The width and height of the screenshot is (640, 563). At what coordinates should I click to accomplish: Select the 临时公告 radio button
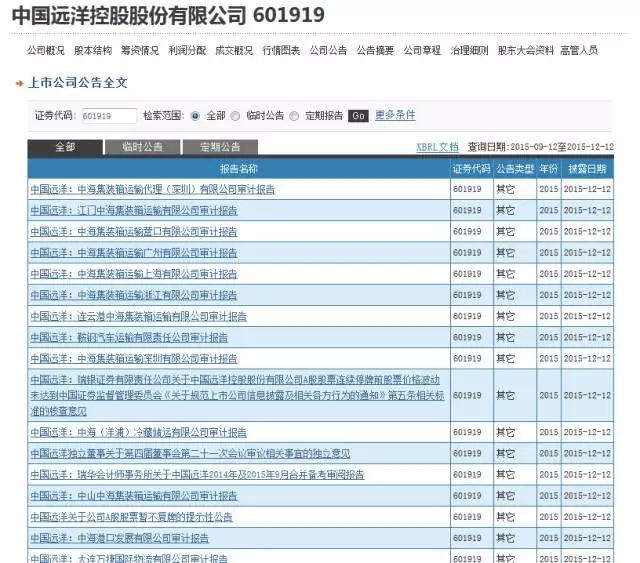click(238, 116)
